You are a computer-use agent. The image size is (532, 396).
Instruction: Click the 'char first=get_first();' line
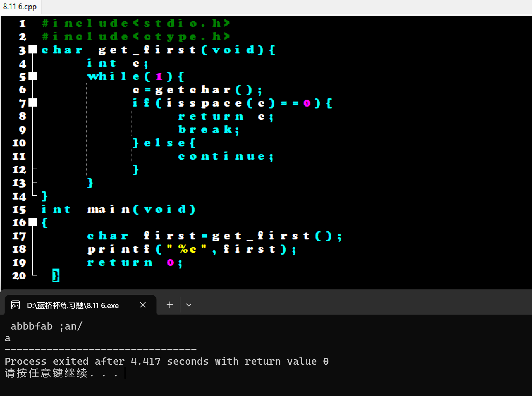coord(214,236)
